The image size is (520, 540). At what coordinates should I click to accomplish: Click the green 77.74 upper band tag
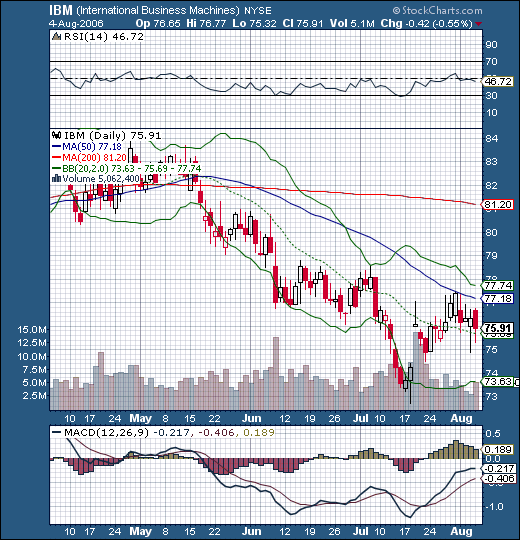pos(498,285)
